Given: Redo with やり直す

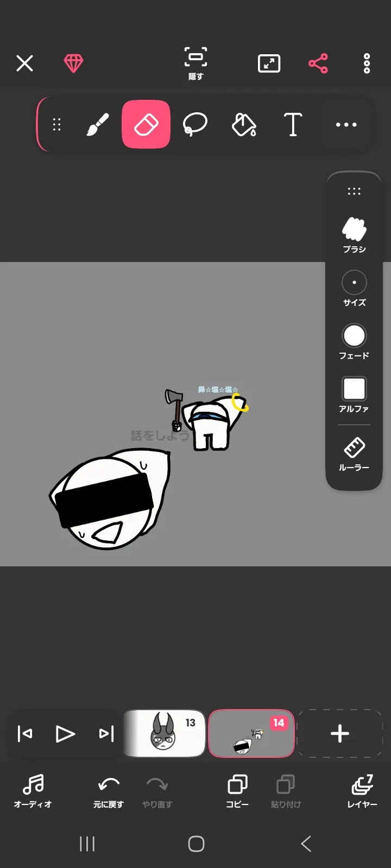Looking at the screenshot, I should coord(157,792).
